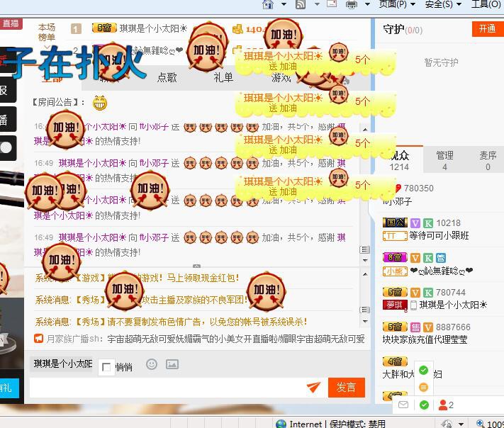Image resolution: width=504 pixels, height=428 pixels.
Task: Open the 工具(O) menu
Action: point(486,4)
